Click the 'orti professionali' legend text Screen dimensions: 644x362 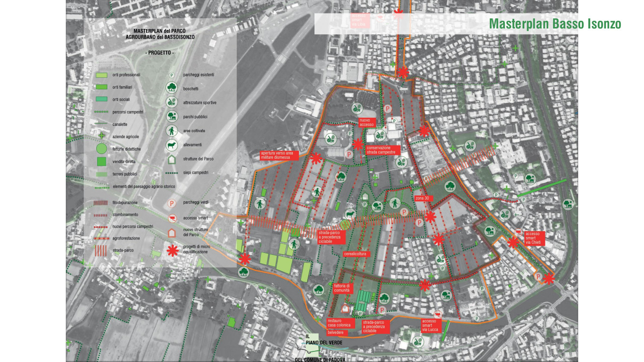126,75
